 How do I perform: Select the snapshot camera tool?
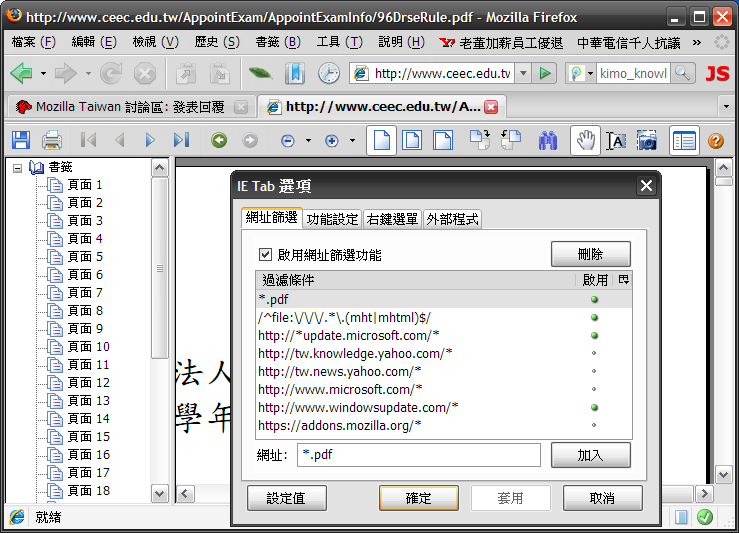[647, 141]
